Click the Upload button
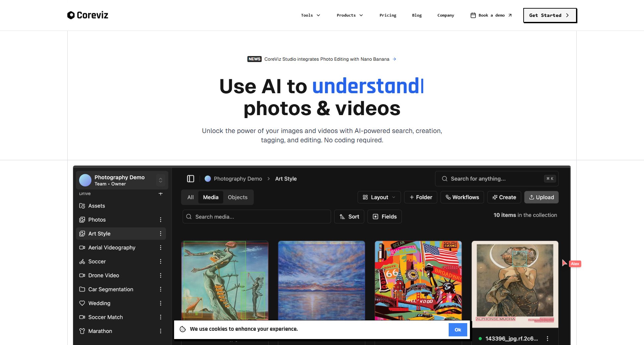Image resolution: width=644 pixels, height=345 pixels. coord(541,197)
